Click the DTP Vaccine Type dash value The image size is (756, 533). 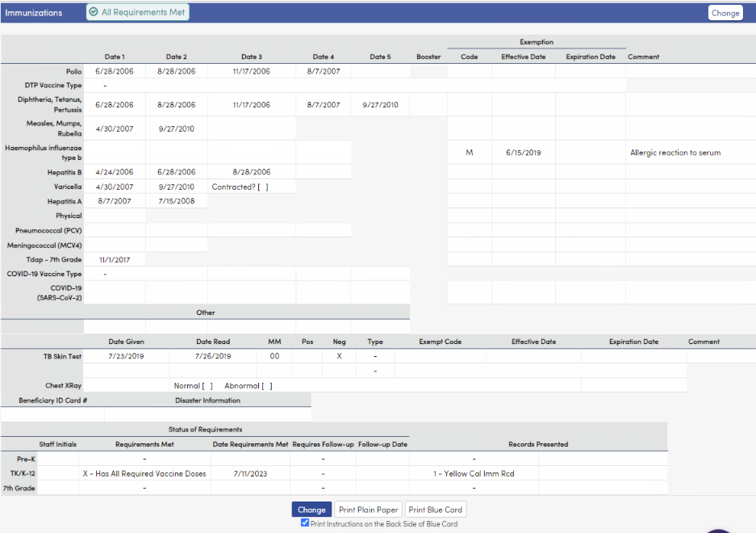tap(105, 86)
